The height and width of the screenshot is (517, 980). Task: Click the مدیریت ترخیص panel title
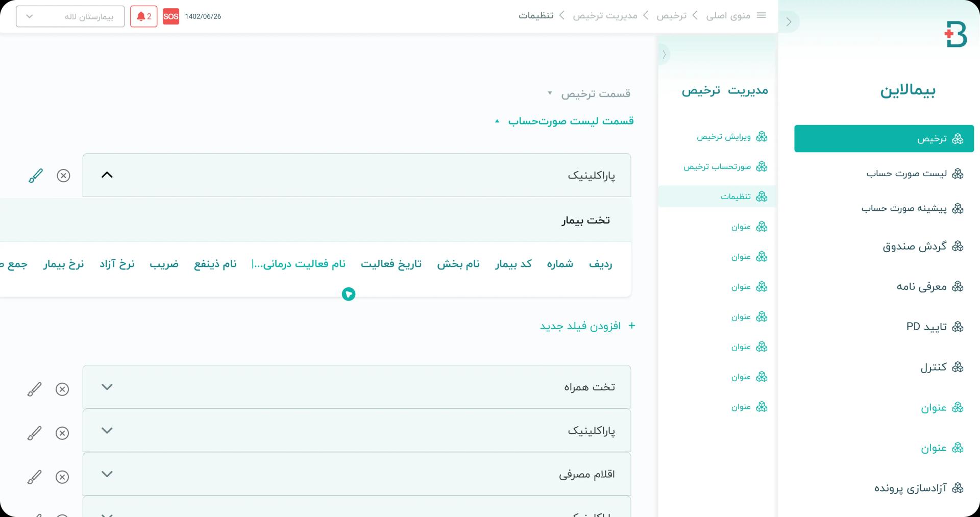(x=725, y=90)
